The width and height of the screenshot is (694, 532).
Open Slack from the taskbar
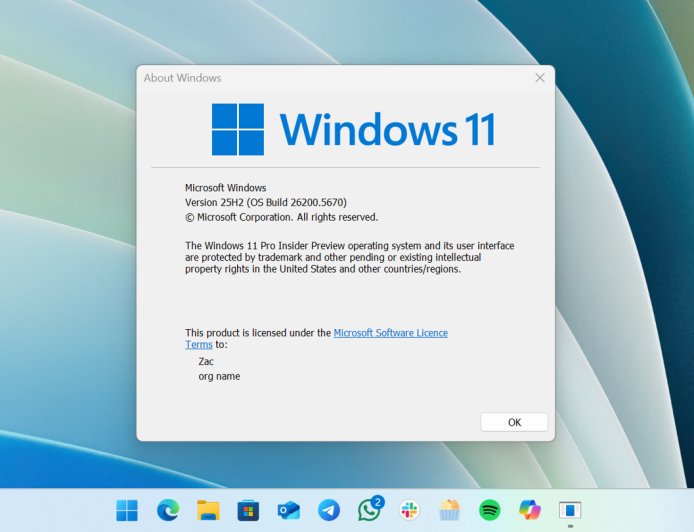tap(409, 510)
